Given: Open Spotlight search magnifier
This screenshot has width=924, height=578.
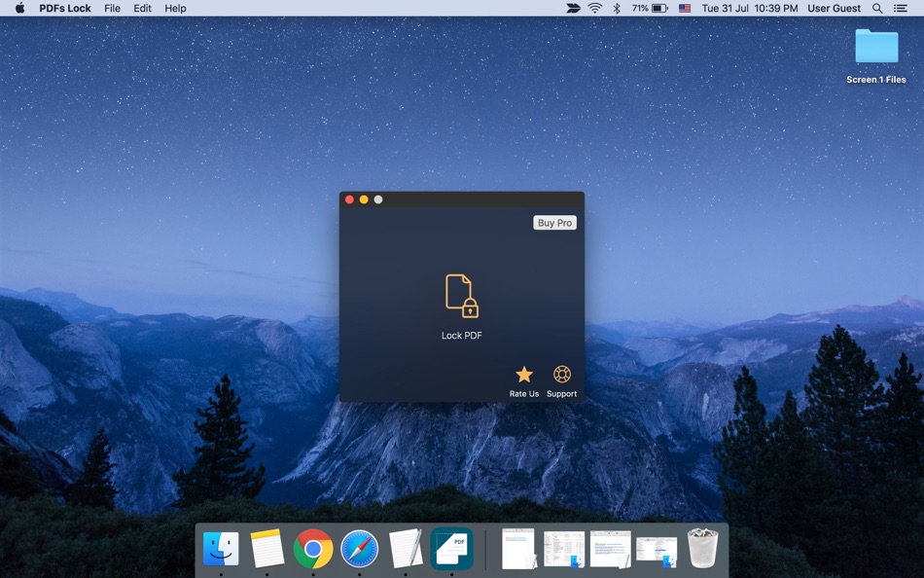Looking at the screenshot, I should 877,8.
